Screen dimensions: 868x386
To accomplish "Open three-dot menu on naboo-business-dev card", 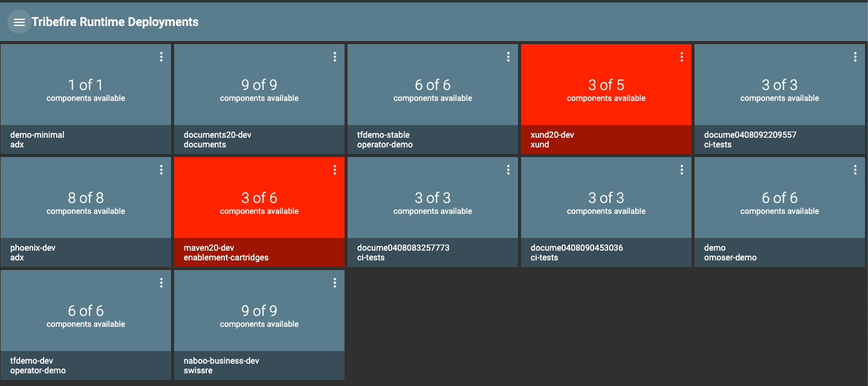I will click(335, 283).
